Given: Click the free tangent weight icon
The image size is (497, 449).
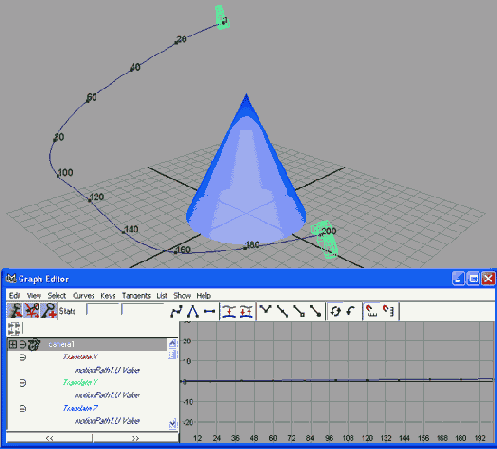Looking at the screenshot, I should pos(299,312).
